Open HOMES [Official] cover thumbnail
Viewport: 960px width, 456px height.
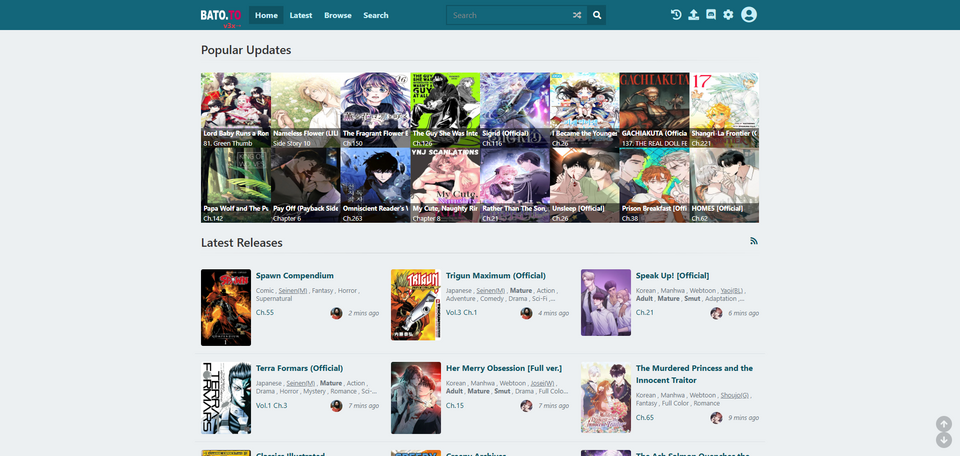724,185
